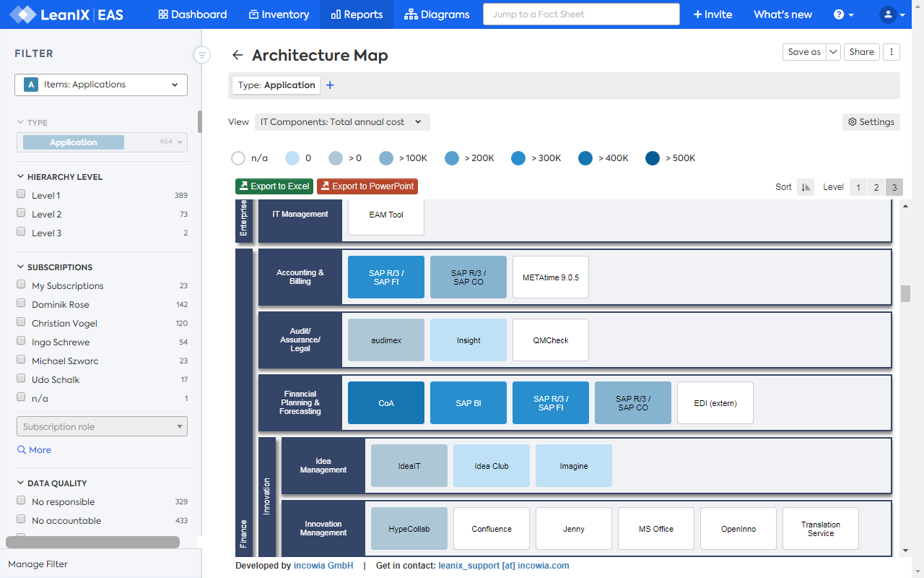Click the LeanIX EAS logo
This screenshot has height=578, width=924.
[66, 14]
